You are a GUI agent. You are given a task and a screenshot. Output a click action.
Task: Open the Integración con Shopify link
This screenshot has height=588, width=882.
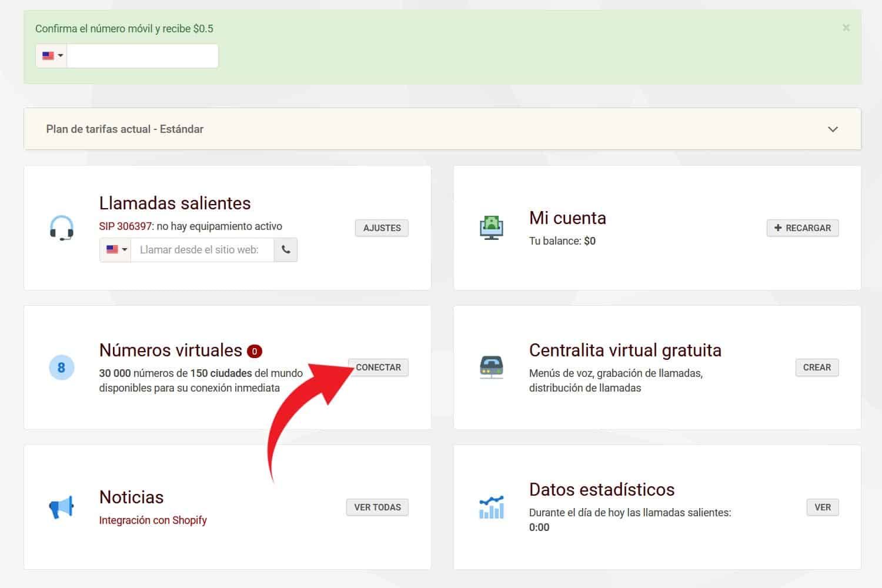(153, 520)
